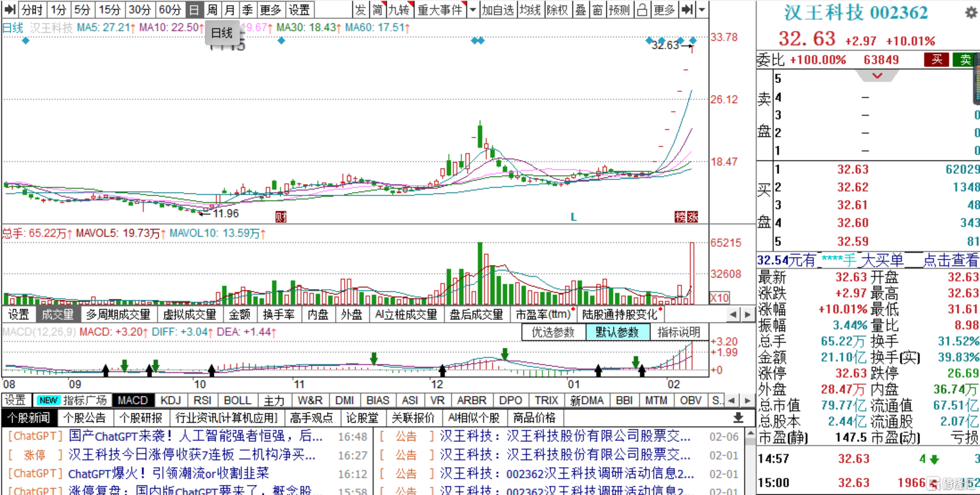Click the RSI indicator tab
Image resolution: width=980 pixels, height=495 pixels.
click(202, 400)
